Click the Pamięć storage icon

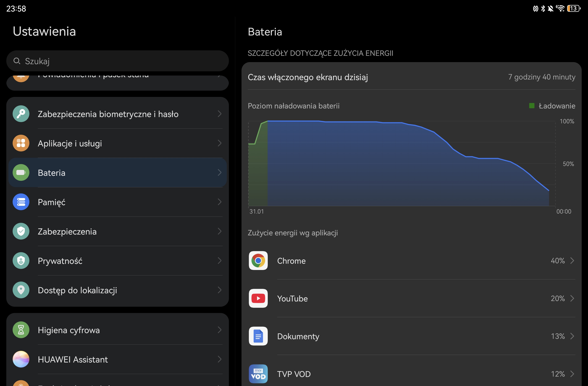click(x=21, y=202)
